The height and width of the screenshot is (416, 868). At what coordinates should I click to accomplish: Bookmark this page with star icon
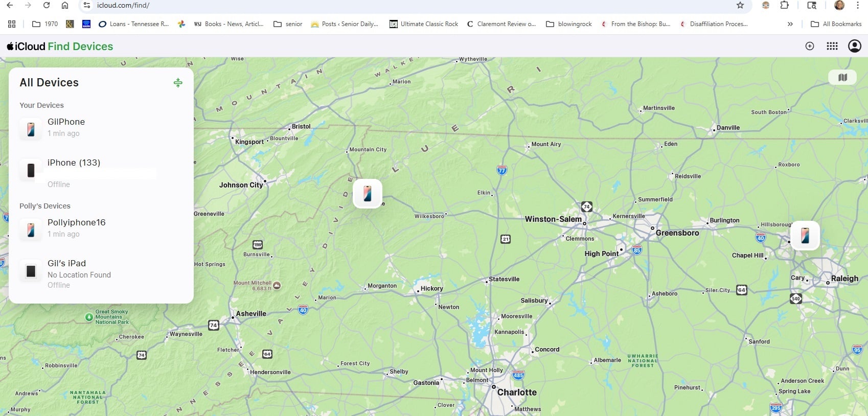coord(740,5)
